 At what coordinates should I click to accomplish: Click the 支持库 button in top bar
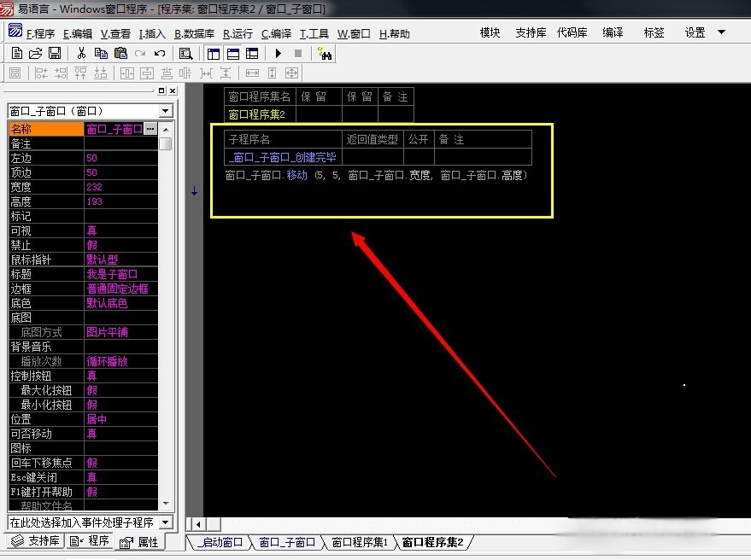(531, 32)
